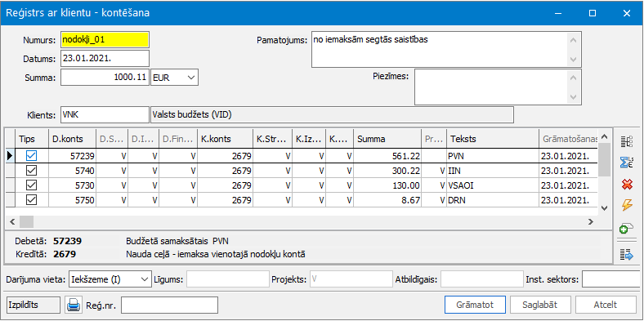The height and width of the screenshot is (321, 644).
Task: Click the printer icon beside Izpildīts
Action: [x=74, y=305]
